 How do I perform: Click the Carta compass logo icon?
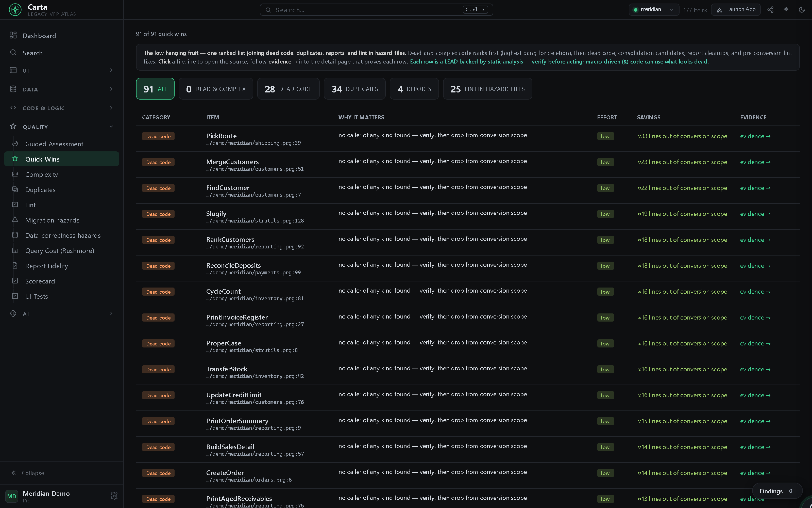(x=15, y=10)
